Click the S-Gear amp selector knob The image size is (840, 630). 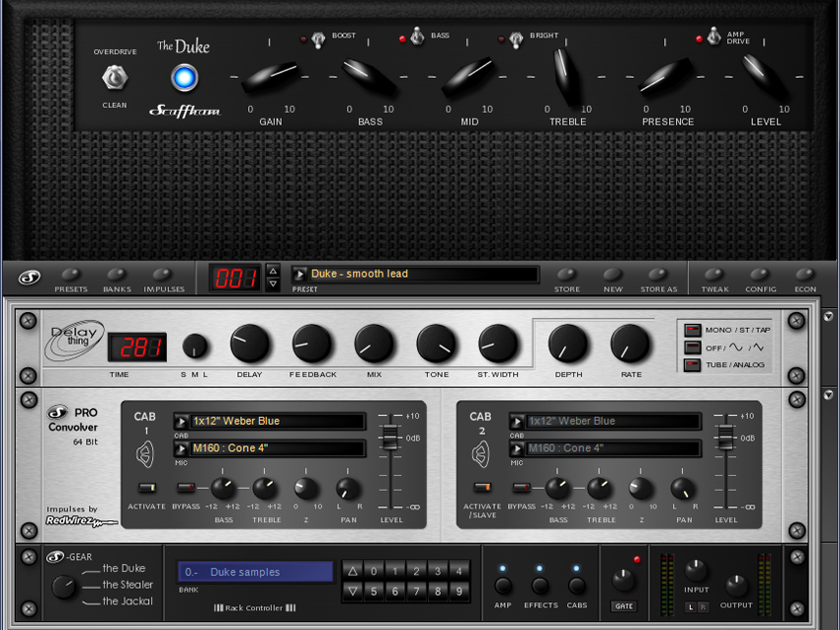64,587
